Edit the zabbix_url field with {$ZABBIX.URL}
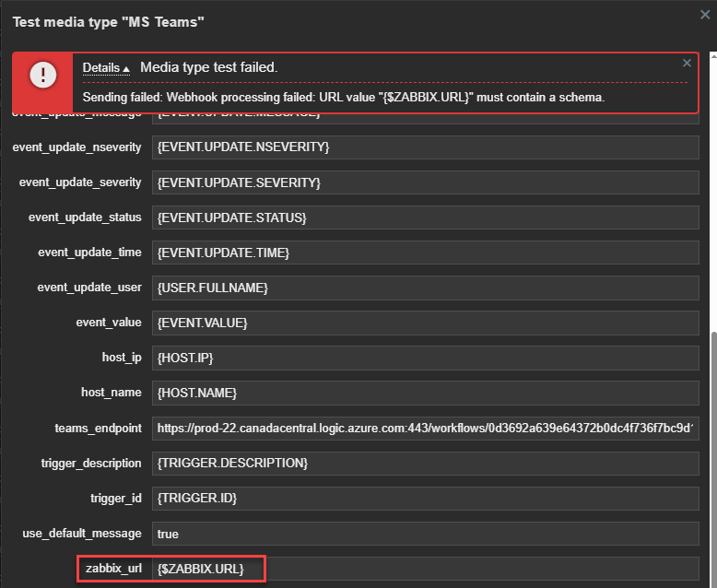Image resolution: width=717 pixels, height=588 pixels. pos(425,569)
